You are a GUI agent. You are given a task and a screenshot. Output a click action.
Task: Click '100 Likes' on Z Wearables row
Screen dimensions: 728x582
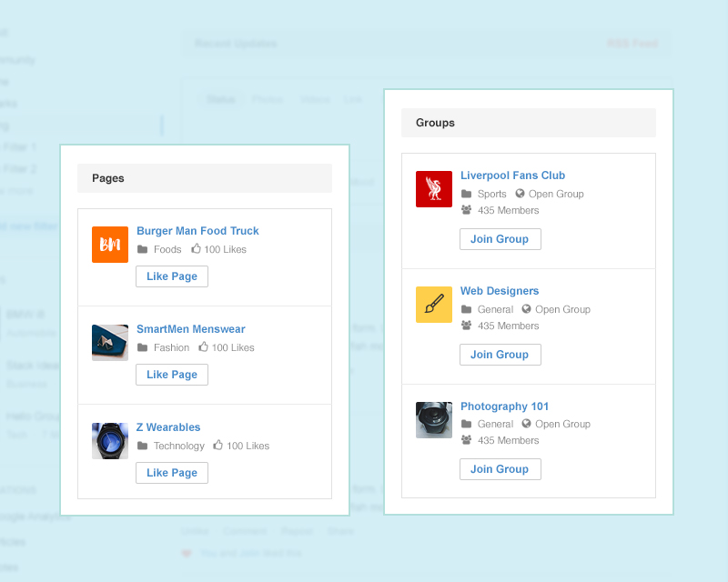[248, 446]
